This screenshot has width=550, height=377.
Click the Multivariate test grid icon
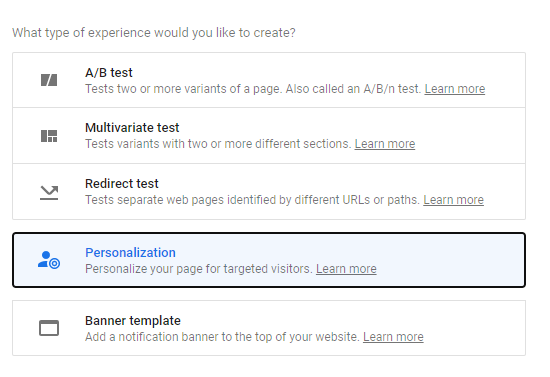click(49, 136)
